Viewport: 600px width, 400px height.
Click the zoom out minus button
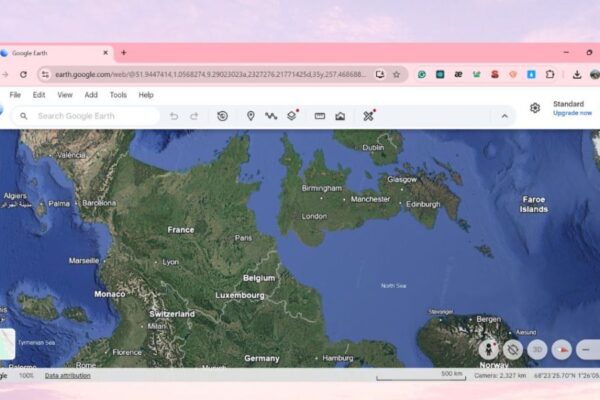[x=587, y=349]
